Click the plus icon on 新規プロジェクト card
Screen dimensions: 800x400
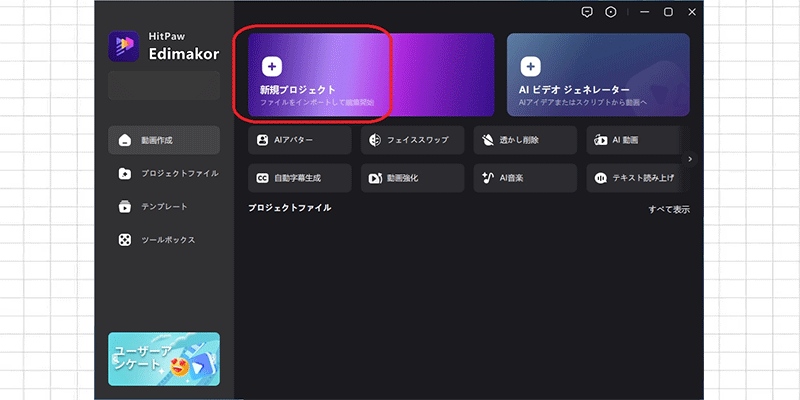[x=272, y=66]
